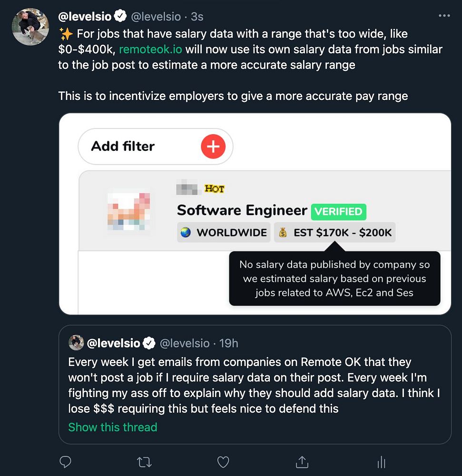Open the remoteok.io link

tap(150, 50)
